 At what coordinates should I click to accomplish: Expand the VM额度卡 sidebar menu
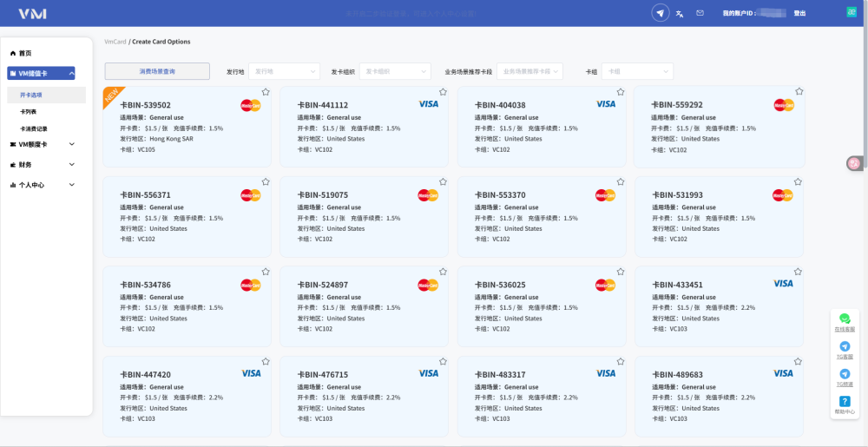click(x=41, y=144)
